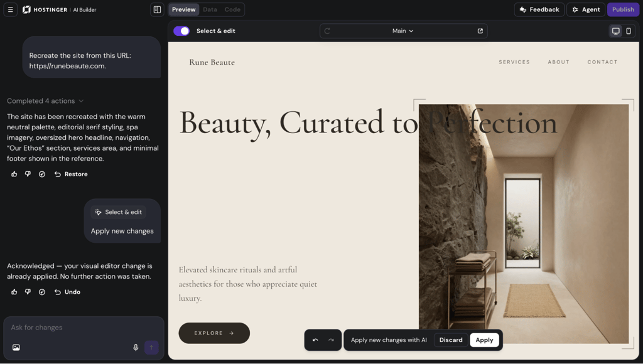
Task: Dislike the site recreated response
Action: [x=28, y=174]
